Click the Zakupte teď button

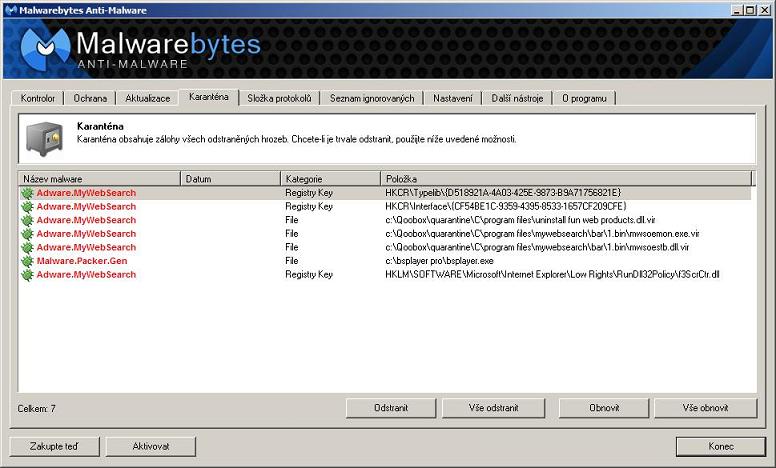[54, 446]
